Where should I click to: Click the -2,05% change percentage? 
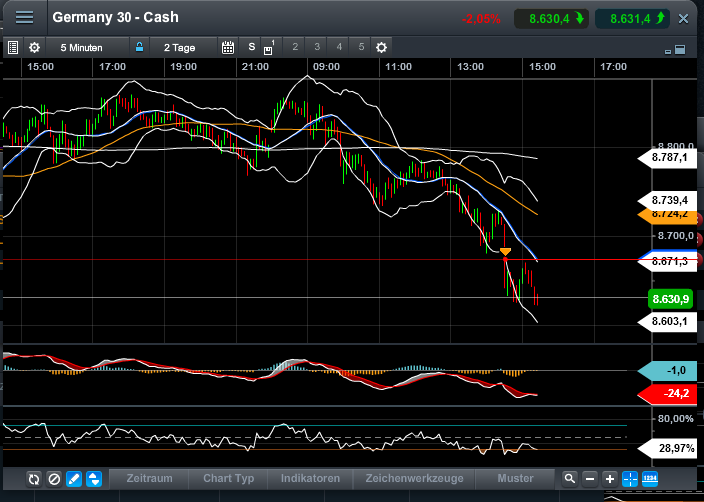click(481, 19)
